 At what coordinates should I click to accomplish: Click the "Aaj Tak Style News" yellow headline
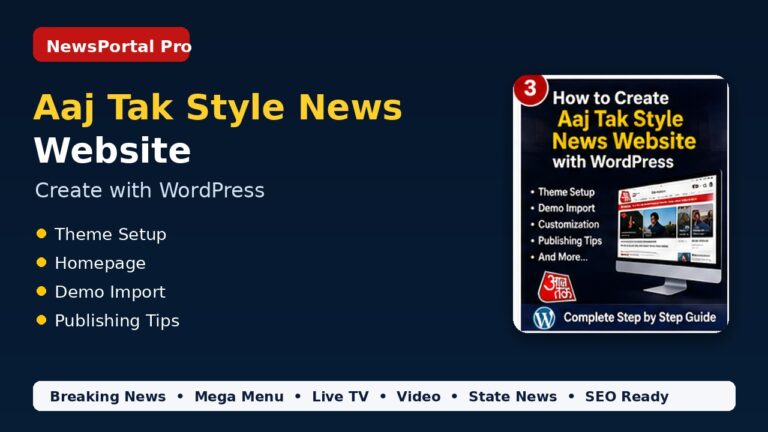tap(218, 107)
